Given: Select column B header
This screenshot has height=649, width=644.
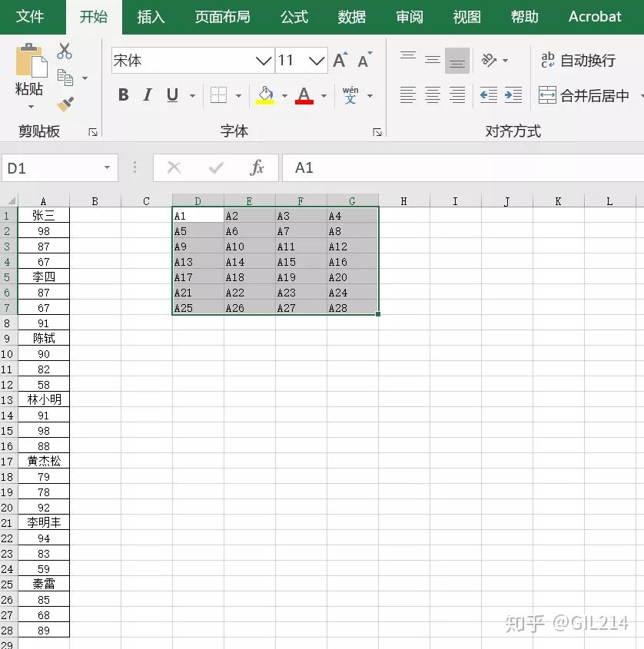Looking at the screenshot, I should point(95,201).
